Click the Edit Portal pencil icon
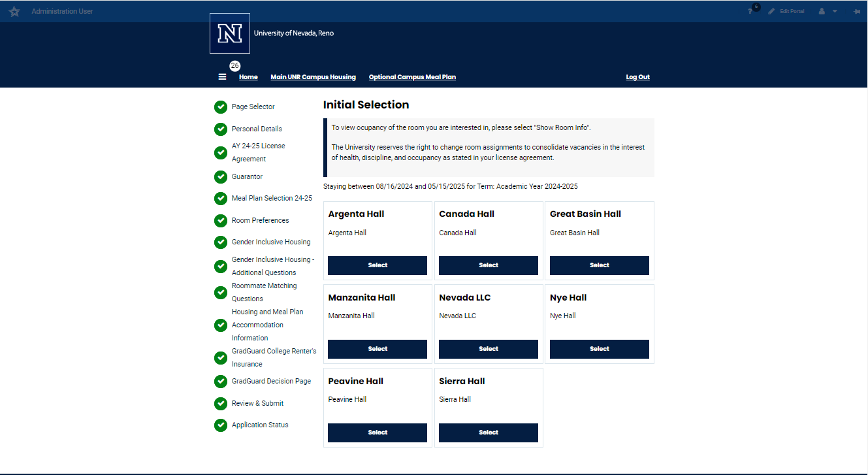 pyautogui.click(x=771, y=10)
